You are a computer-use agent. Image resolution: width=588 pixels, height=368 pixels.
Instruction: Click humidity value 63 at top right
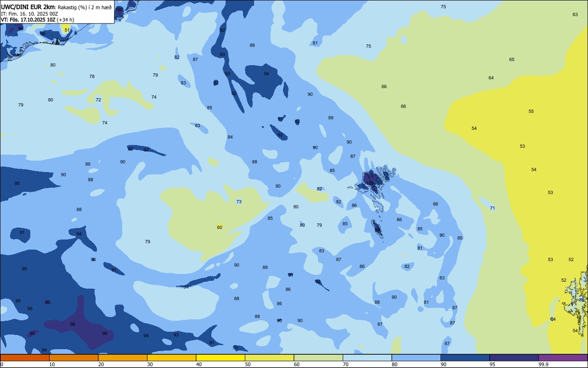pos(575,15)
